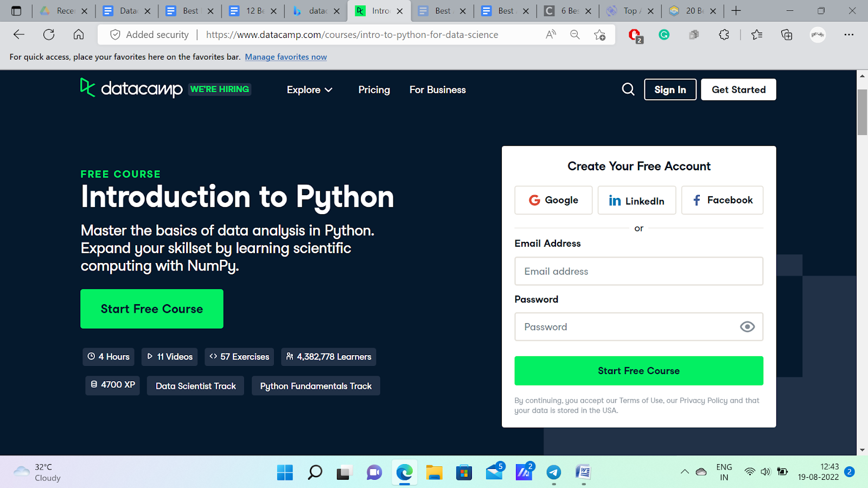Open the Edge tab actions menu icon
Screen dimensions: 868x488
[16, 11]
